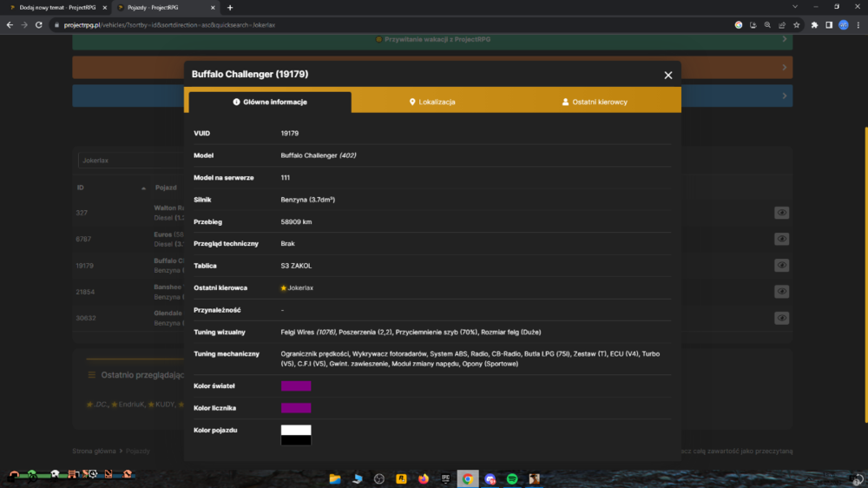
Task: Close the Buffalo Challenger dialog with X
Action: [x=668, y=76]
